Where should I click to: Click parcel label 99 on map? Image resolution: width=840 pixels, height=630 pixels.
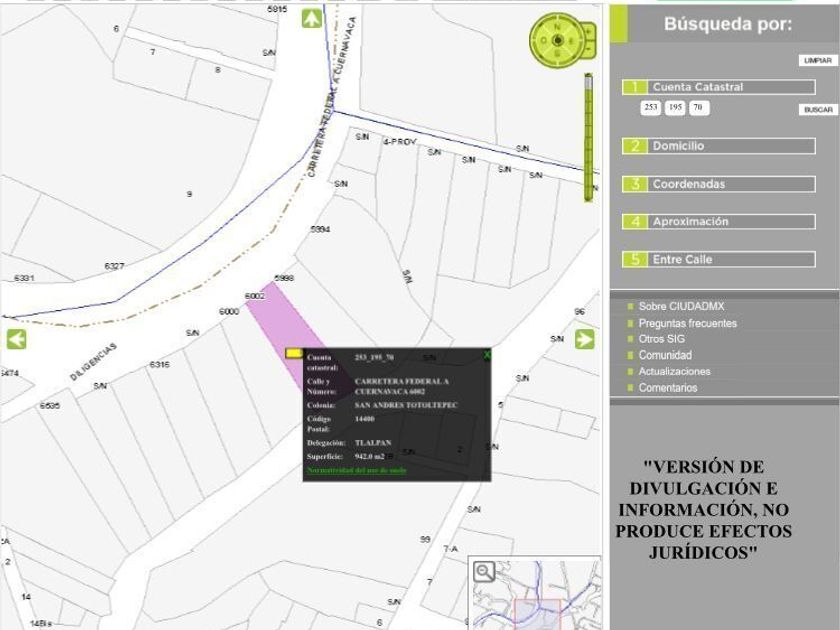tap(425, 539)
